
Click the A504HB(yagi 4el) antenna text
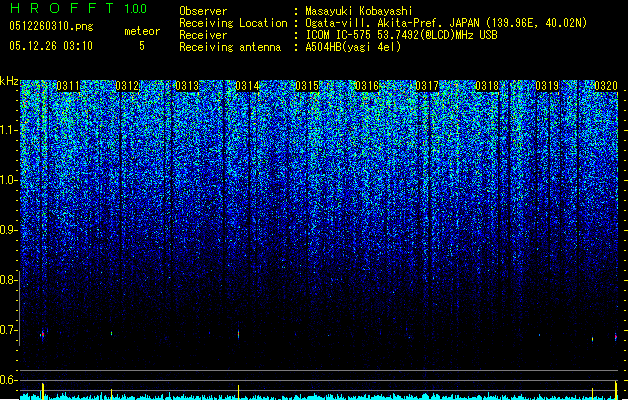click(353, 47)
